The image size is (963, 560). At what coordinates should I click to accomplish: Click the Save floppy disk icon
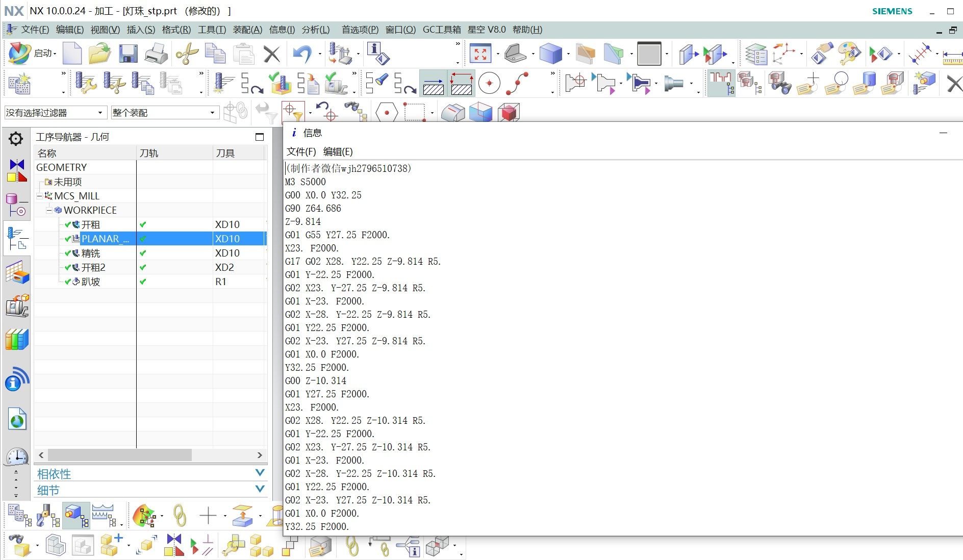pos(128,54)
